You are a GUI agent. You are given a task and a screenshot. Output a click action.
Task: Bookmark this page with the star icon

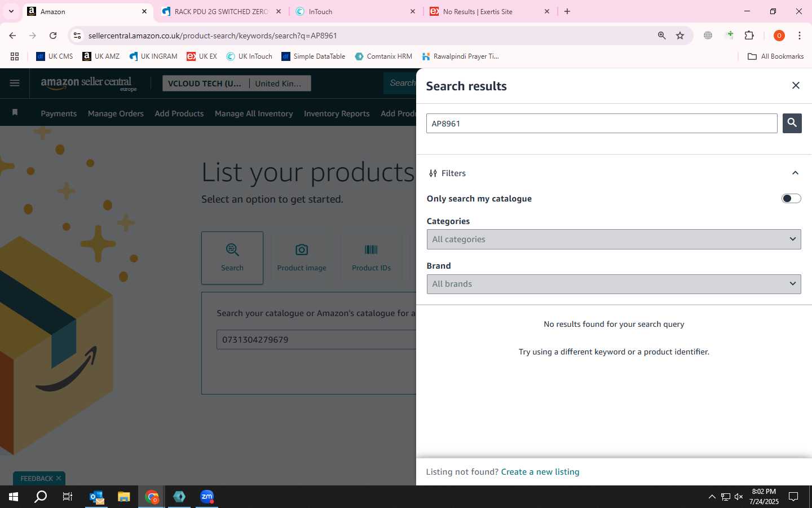tap(680, 36)
